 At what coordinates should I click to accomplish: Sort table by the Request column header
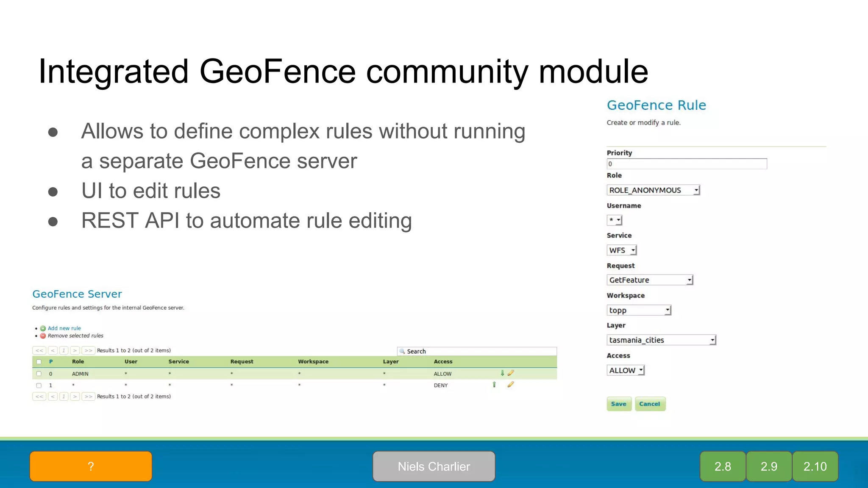click(242, 362)
